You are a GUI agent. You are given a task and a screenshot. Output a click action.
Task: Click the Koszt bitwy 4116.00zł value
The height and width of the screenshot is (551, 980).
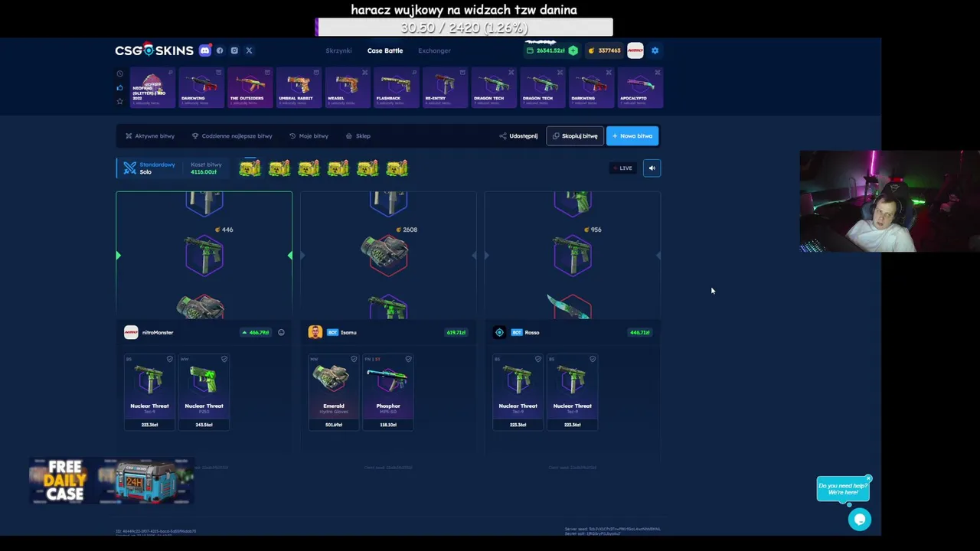tap(204, 172)
